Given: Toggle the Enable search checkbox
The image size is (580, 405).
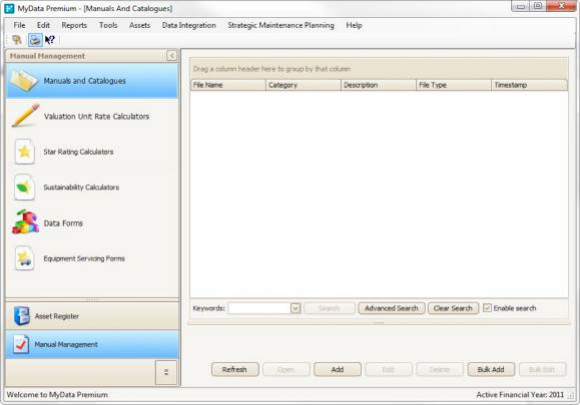Looking at the screenshot, I should click(487, 308).
